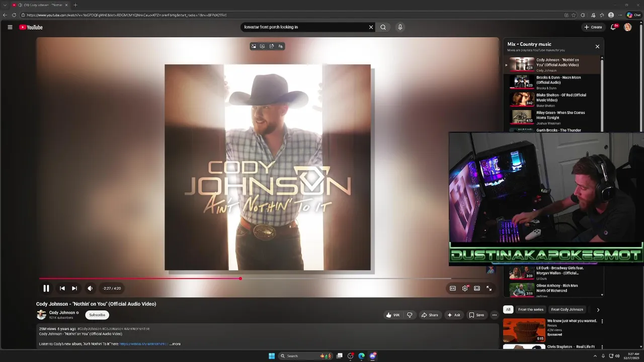Play Lil Durk - Broadway Girls from the mix
This screenshot has width=644, height=362.
click(x=552, y=273)
